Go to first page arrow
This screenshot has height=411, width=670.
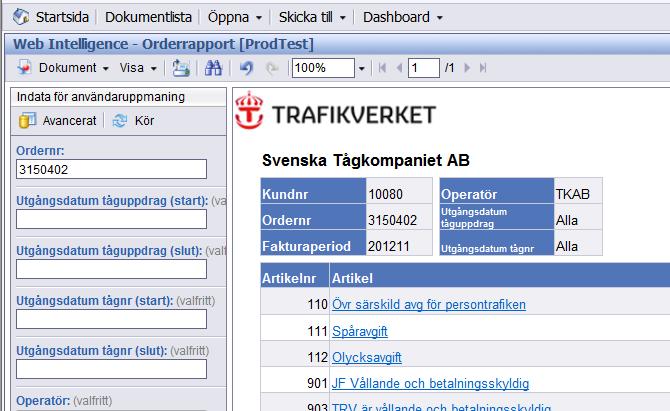click(x=382, y=68)
